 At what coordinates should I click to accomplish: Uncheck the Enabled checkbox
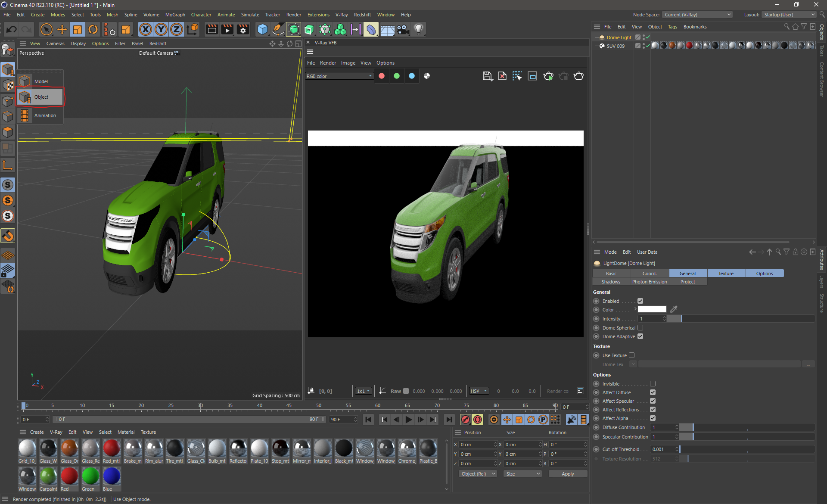point(640,301)
